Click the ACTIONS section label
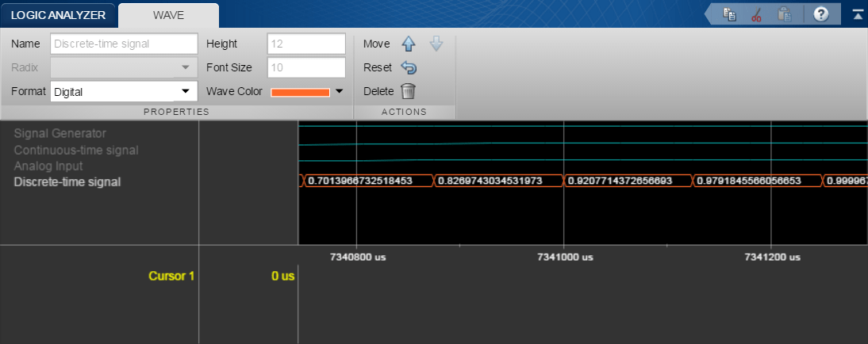This screenshot has height=344, width=868. point(404,112)
